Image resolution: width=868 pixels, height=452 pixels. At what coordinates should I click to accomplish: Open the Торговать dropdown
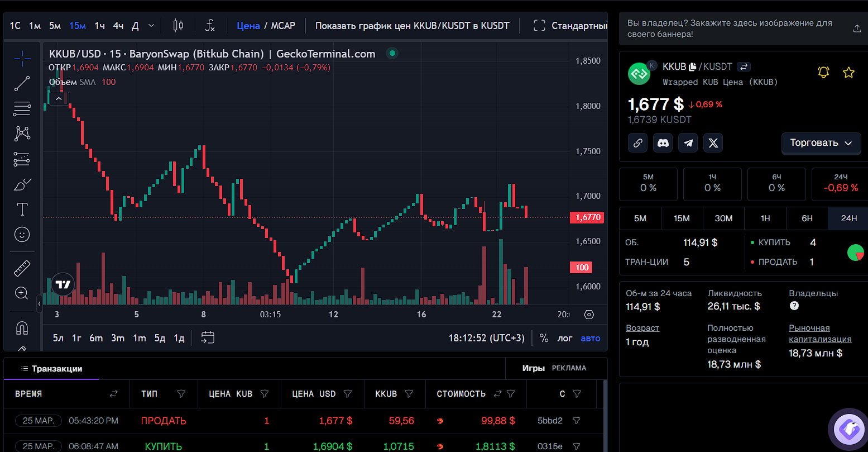tap(821, 143)
